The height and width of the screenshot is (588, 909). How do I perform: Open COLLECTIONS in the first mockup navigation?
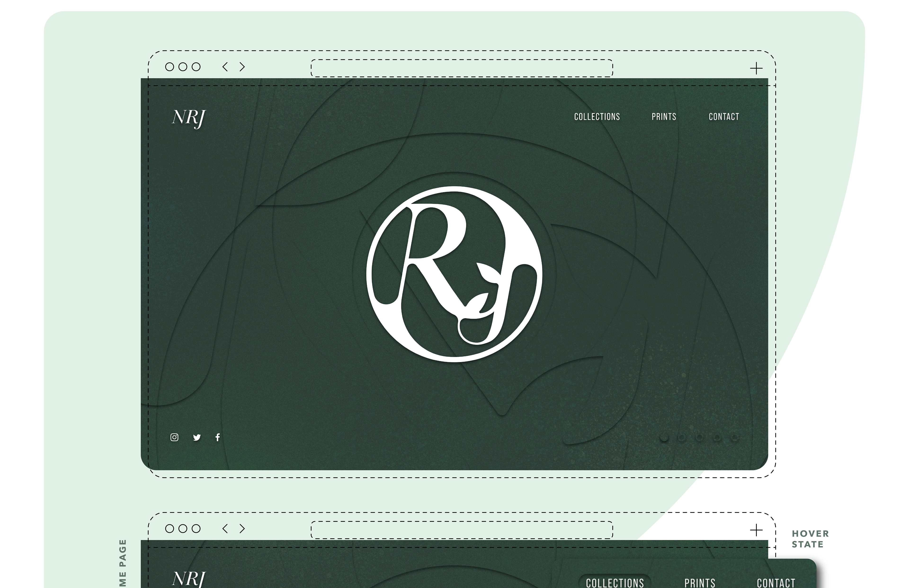tap(597, 117)
